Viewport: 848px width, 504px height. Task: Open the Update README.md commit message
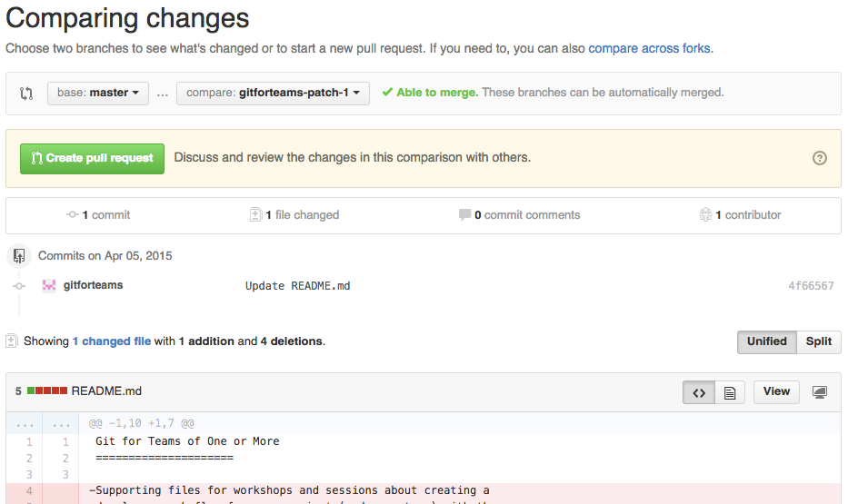pyautogui.click(x=297, y=286)
